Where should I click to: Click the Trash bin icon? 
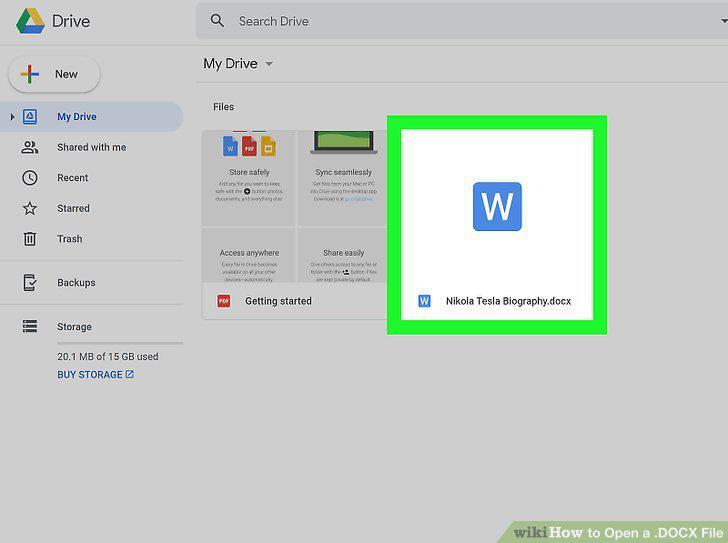(x=30, y=239)
